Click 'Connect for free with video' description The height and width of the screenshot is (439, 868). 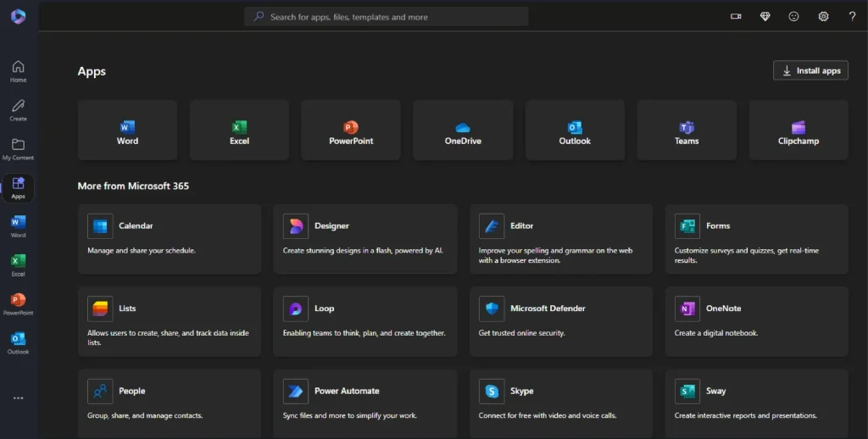coord(548,415)
